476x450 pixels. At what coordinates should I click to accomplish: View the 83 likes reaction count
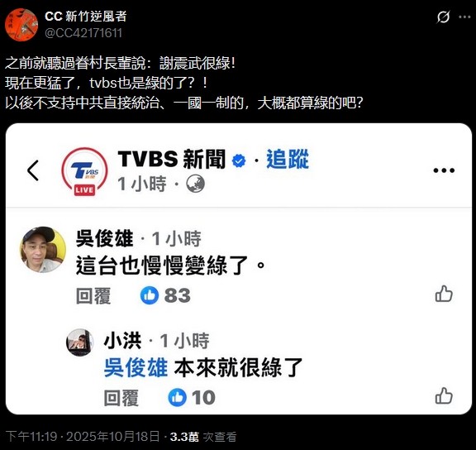click(165, 295)
